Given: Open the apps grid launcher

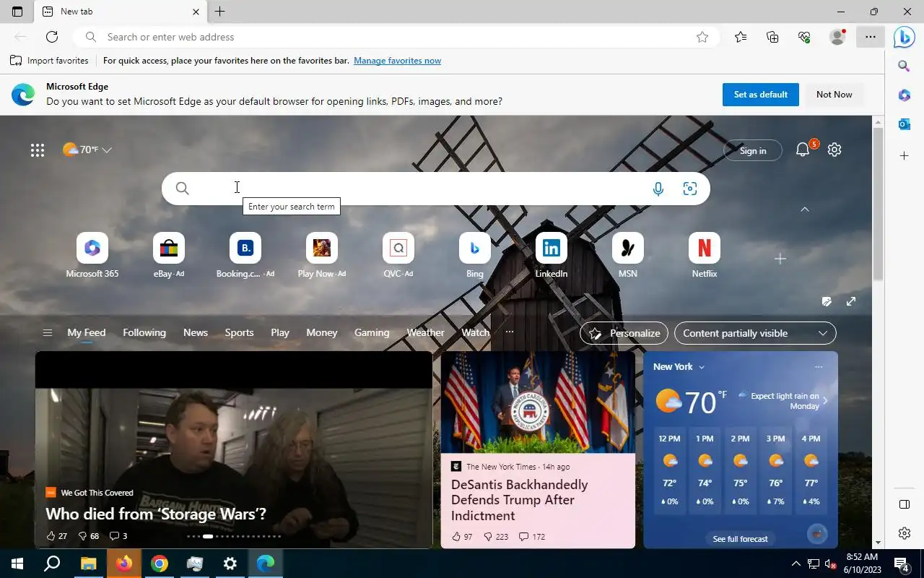Looking at the screenshot, I should (x=38, y=150).
